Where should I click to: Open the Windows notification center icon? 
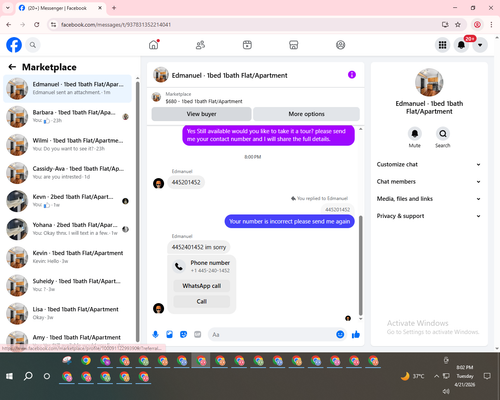coord(487,376)
